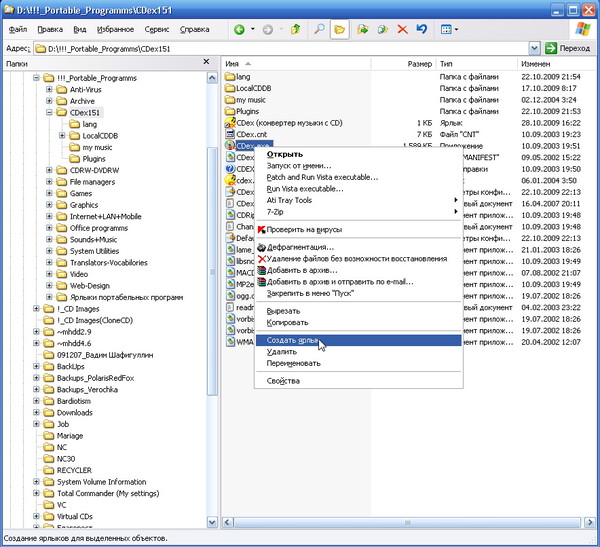Expand the LocalCDDB tree node
This screenshot has width=600, height=547.
(x=62, y=136)
